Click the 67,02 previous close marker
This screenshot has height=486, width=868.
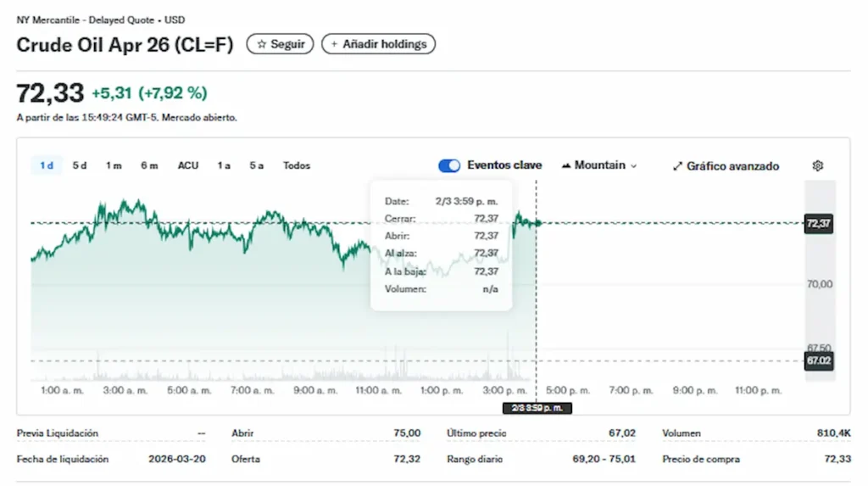(x=818, y=360)
